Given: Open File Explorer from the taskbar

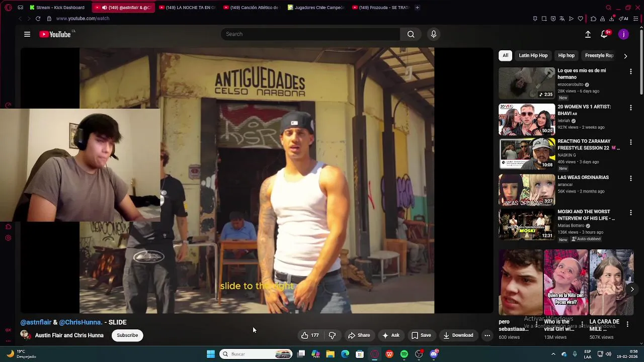Looking at the screenshot, I should point(330,354).
